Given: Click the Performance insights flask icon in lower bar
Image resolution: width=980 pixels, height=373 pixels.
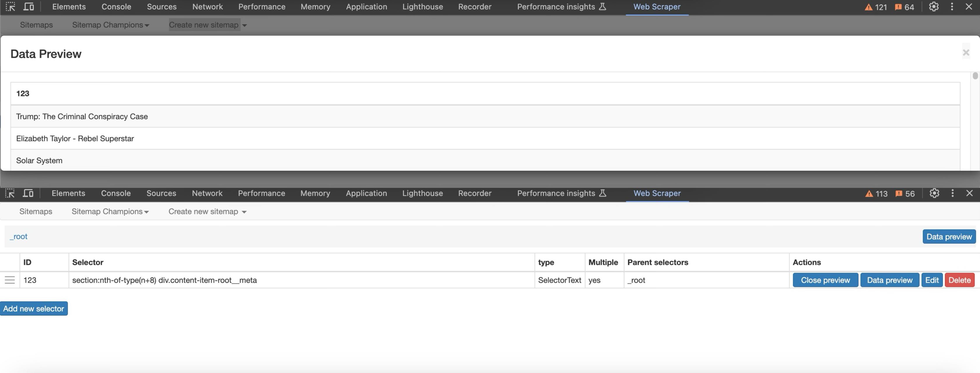Looking at the screenshot, I should point(602,193).
